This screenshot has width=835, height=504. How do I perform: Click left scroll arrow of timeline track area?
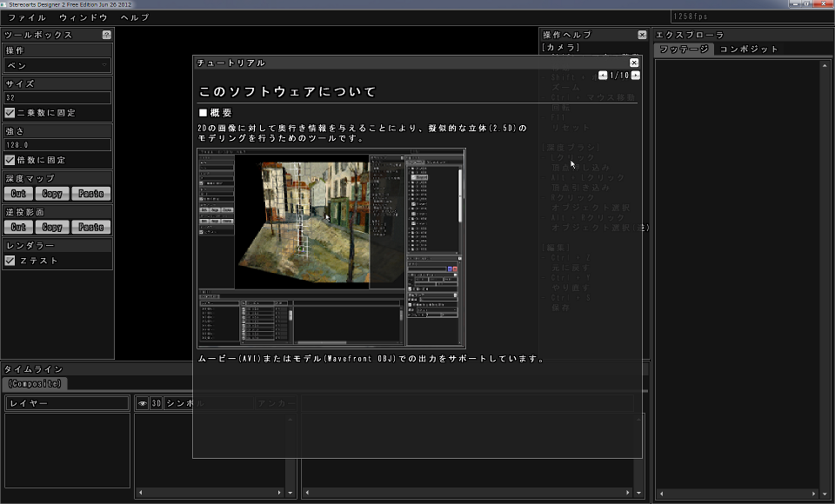pyautogui.click(x=307, y=493)
